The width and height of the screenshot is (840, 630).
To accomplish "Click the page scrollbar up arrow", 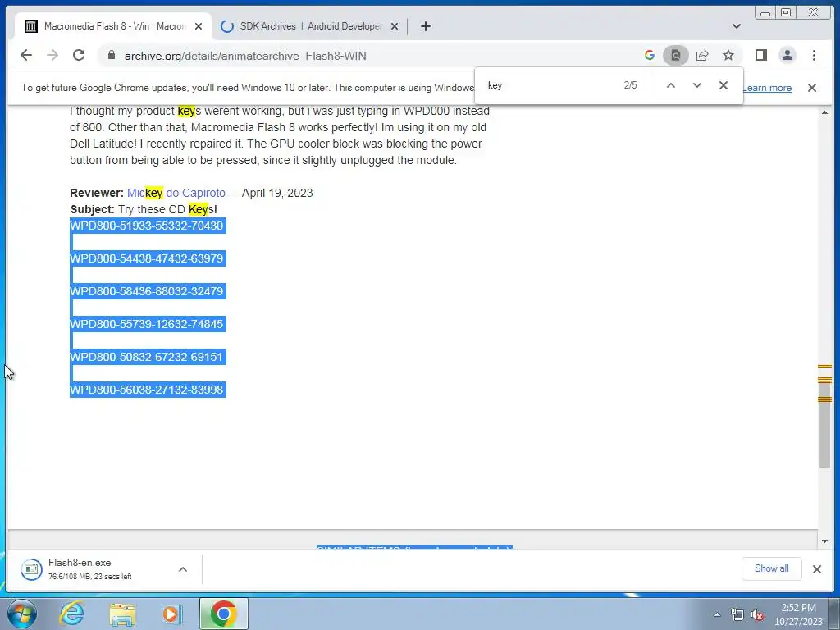I will pos(824,112).
